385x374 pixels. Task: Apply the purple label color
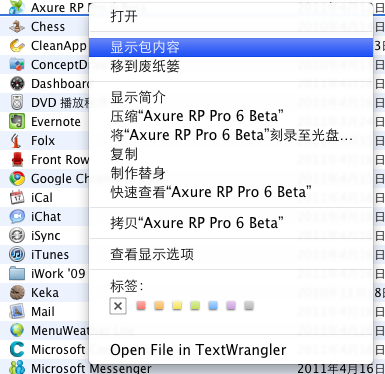[x=231, y=305]
